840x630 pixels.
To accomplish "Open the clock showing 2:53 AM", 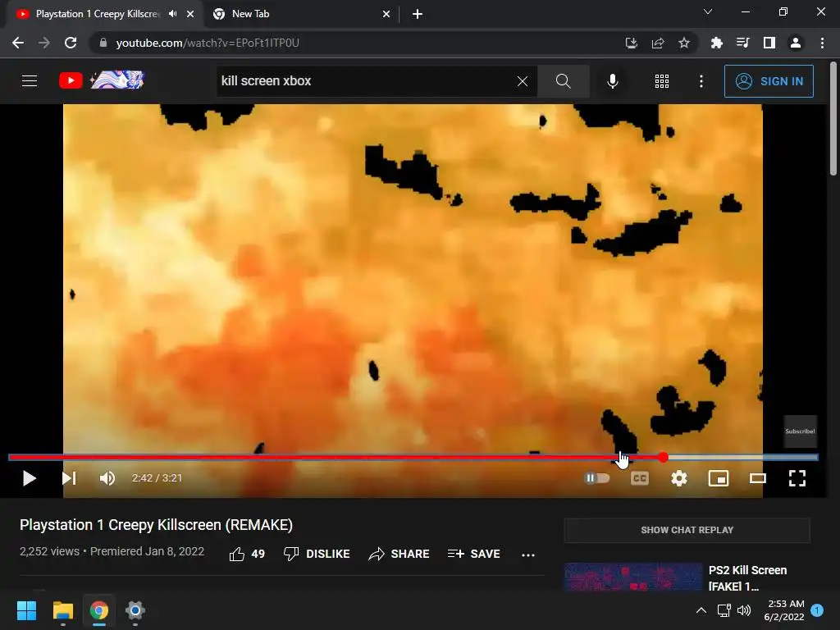I will [x=783, y=610].
